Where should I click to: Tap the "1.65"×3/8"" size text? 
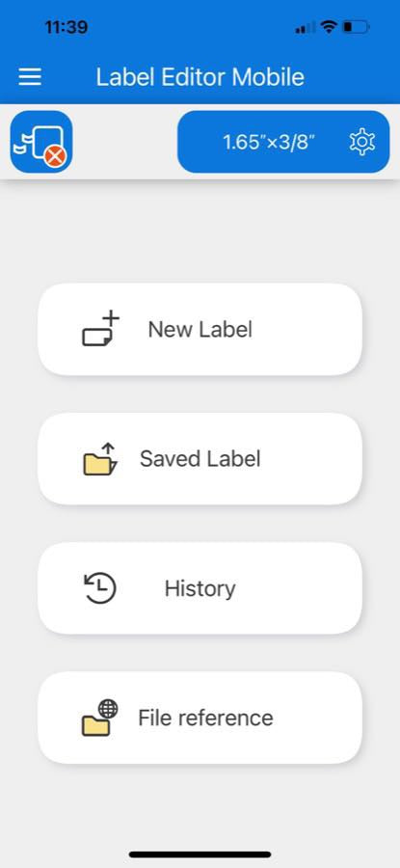(x=269, y=143)
